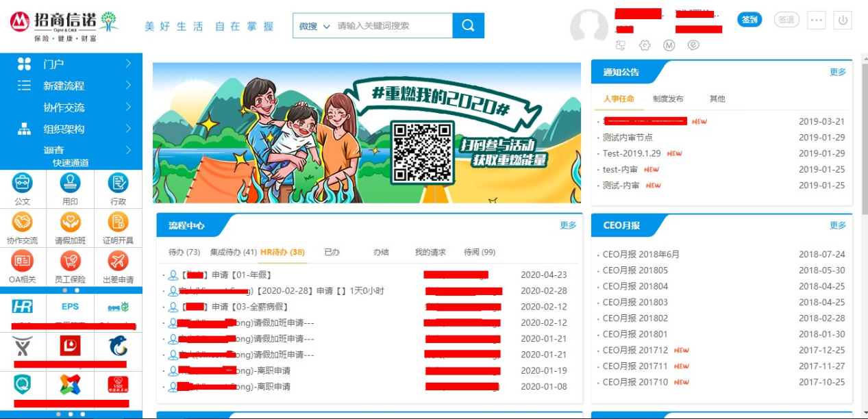Click 更多 in the 通知公告 panel
The width and height of the screenshot is (868, 419).
[838, 72]
